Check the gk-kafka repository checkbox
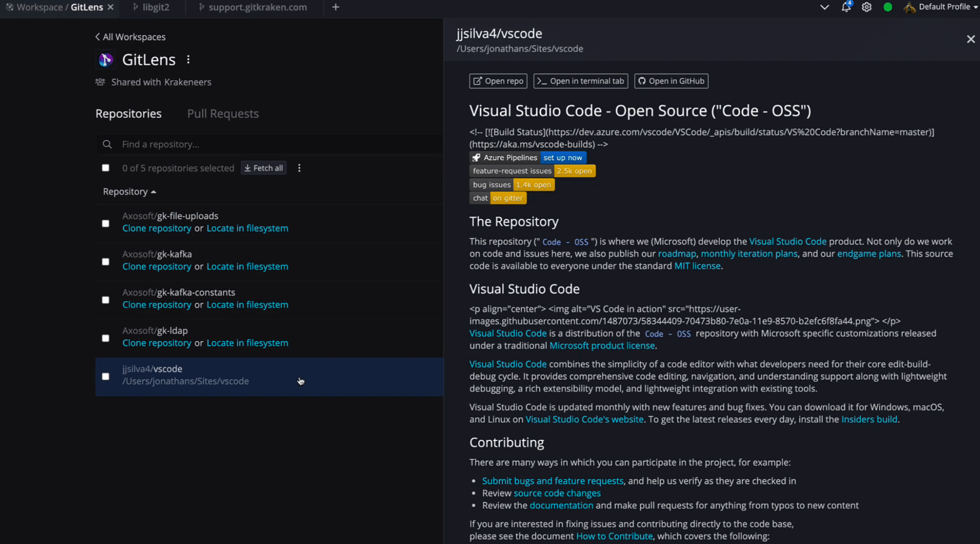This screenshot has width=980, height=544. tap(105, 262)
